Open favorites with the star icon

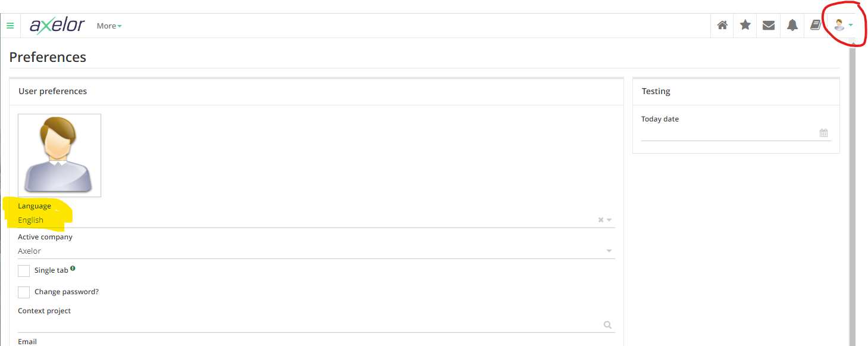tap(745, 25)
